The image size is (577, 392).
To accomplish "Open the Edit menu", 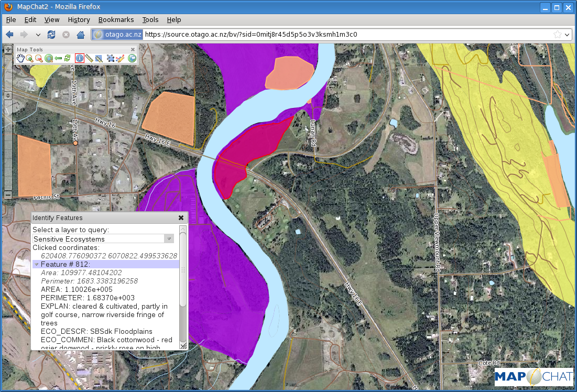I will (x=30, y=19).
